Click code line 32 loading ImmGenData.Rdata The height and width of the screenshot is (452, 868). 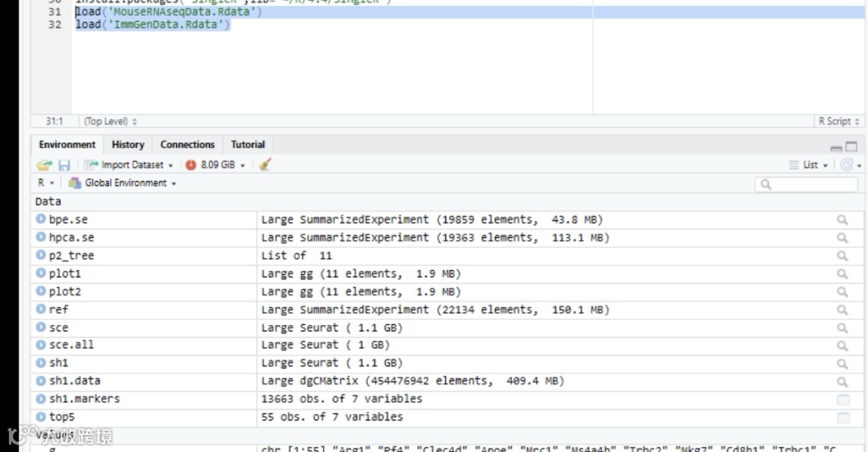153,24
